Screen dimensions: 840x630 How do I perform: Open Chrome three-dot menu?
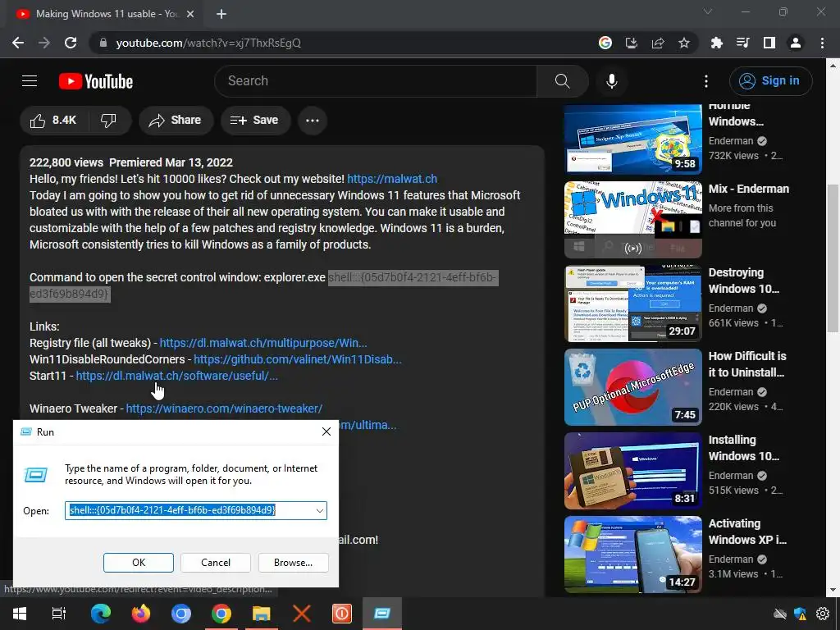click(x=822, y=43)
